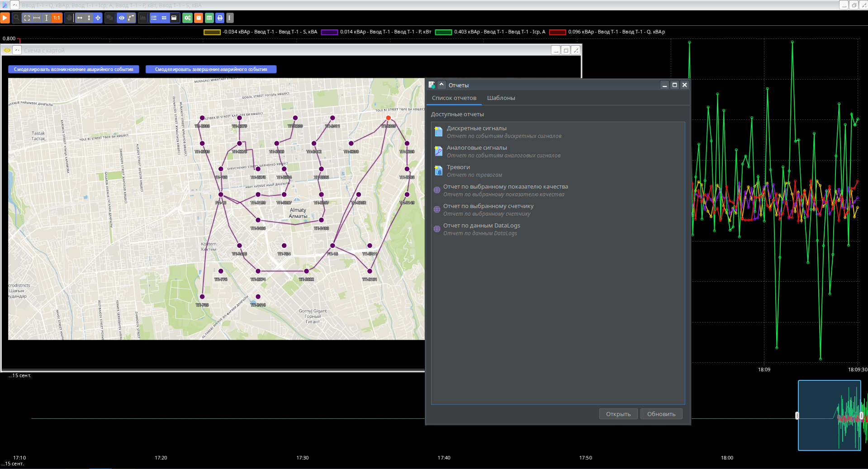Click the green Iср, A legend swatch
The height and width of the screenshot is (469, 868).
point(443,32)
